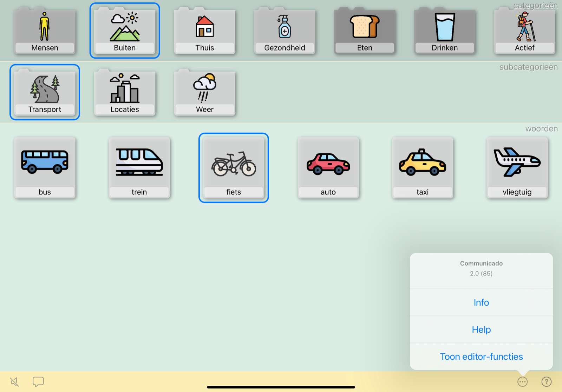562x392 pixels.
Task: Open the Mensen category folder
Action: [45, 31]
